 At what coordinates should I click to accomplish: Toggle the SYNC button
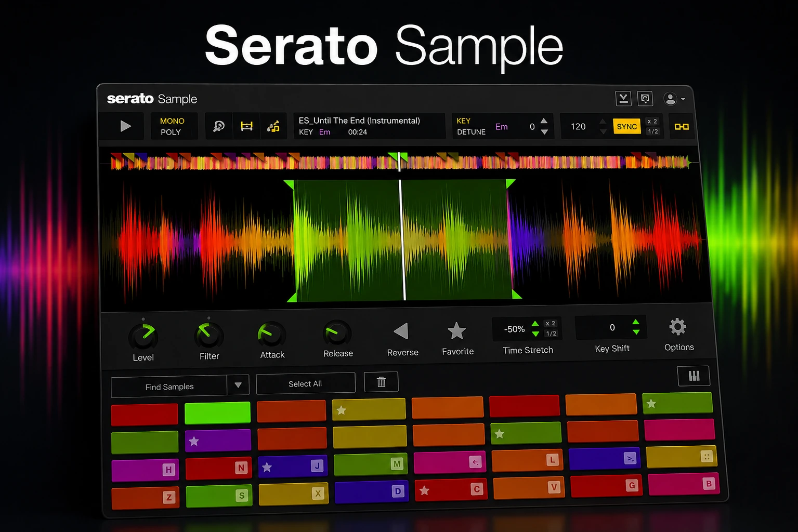[x=627, y=127]
